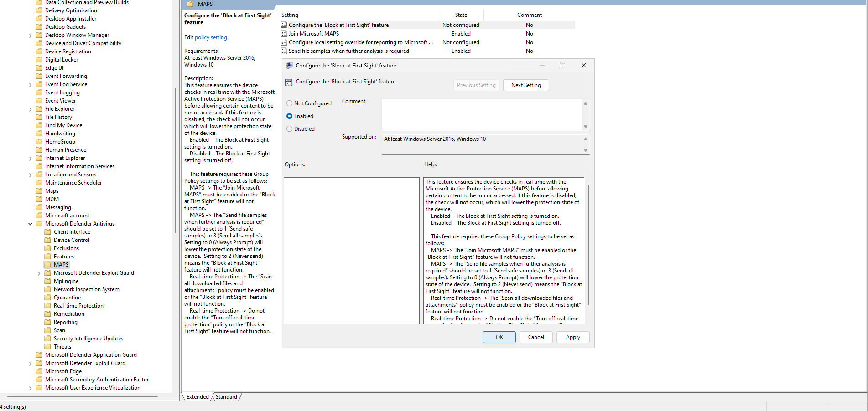
Task: Click the MAPS folder icon in tree
Action: click(47, 265)
